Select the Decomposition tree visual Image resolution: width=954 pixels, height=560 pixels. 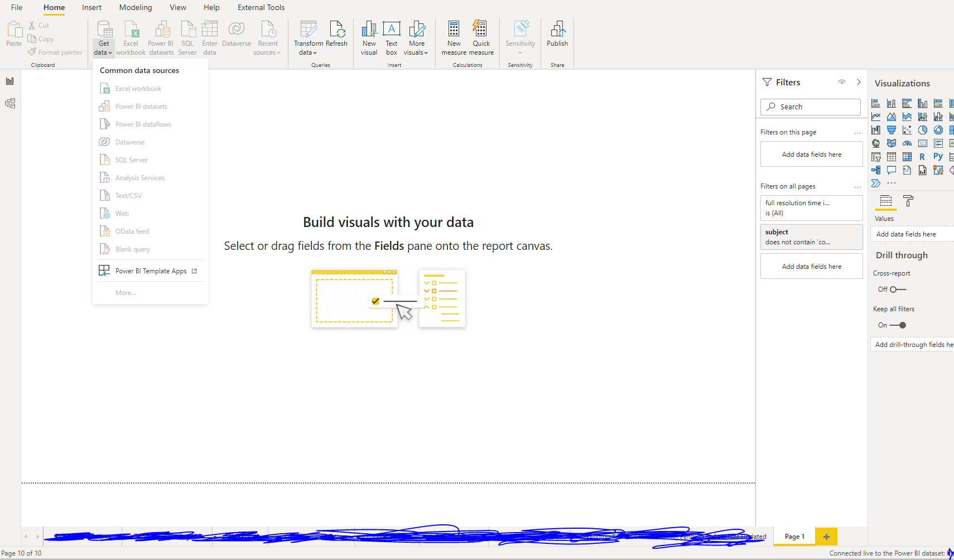pyautogui.click(x=876, y=170)
